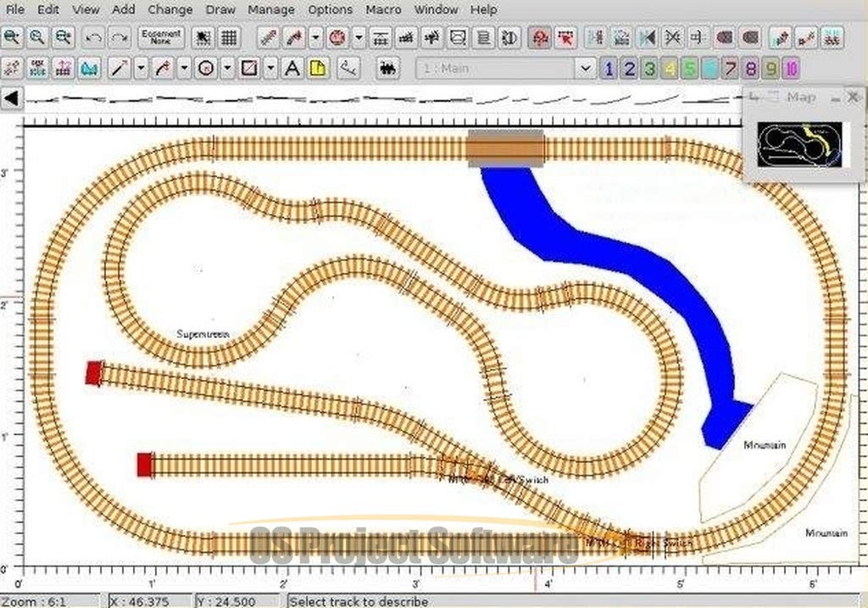The width and height of the screenshot is (868, 608).
Task: Click the Zoom Out magnifier icon
Action: (x=63, y=37)
